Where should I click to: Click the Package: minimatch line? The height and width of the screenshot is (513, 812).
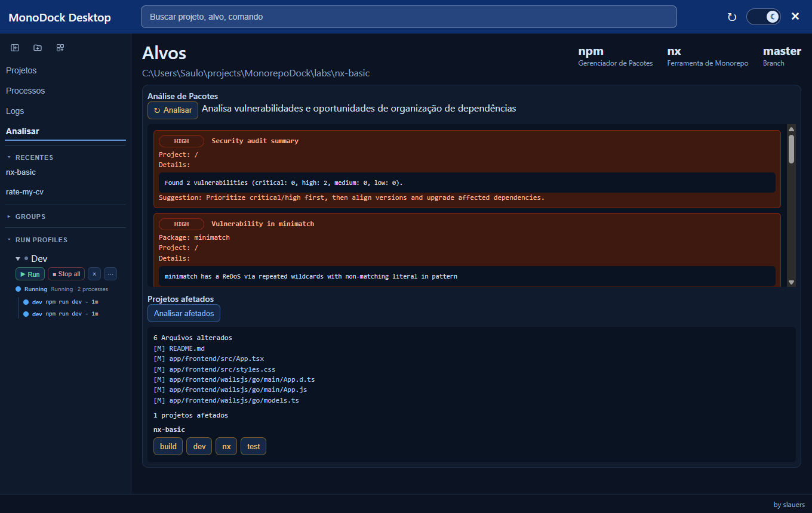point(194,237)
